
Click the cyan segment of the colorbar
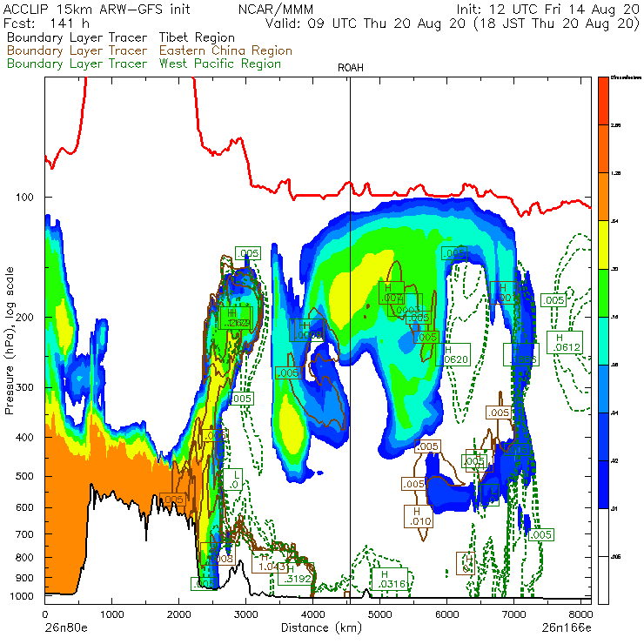pyautogui.click(x=603, y=341)
